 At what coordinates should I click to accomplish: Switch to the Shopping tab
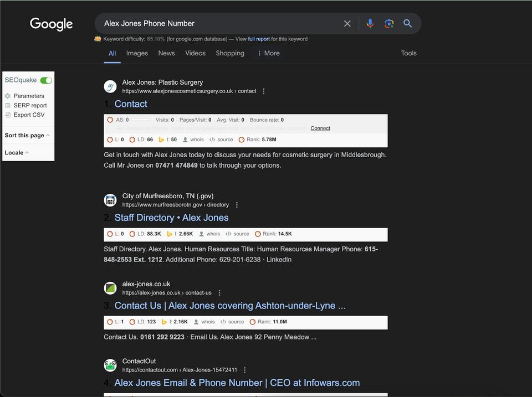coord(230,53)
